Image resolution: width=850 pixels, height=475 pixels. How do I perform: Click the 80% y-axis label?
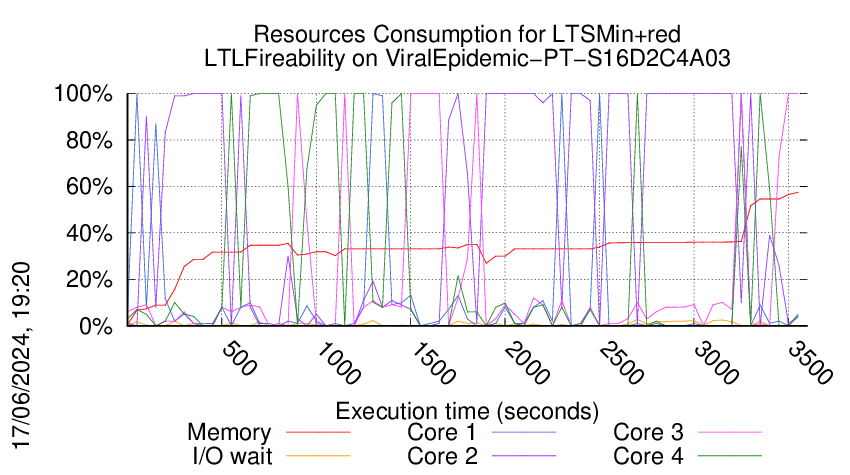click(x=89, y=140)
